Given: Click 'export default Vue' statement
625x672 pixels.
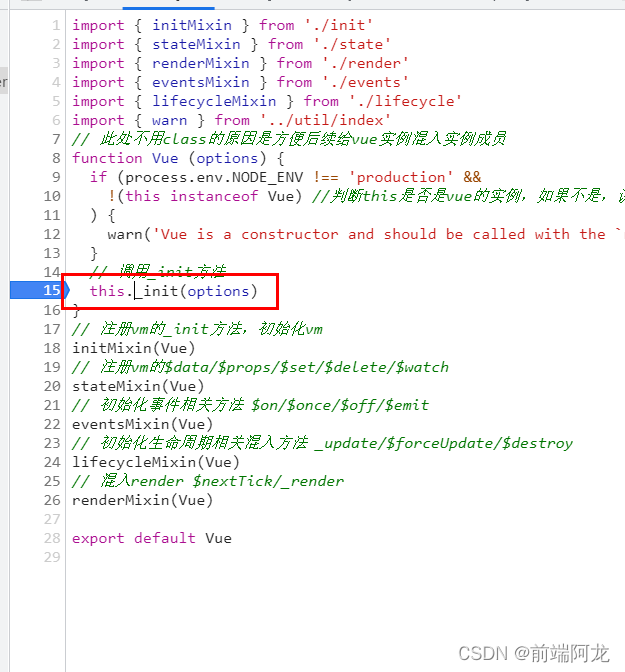Looking at the screenshot, I should 152,538.
